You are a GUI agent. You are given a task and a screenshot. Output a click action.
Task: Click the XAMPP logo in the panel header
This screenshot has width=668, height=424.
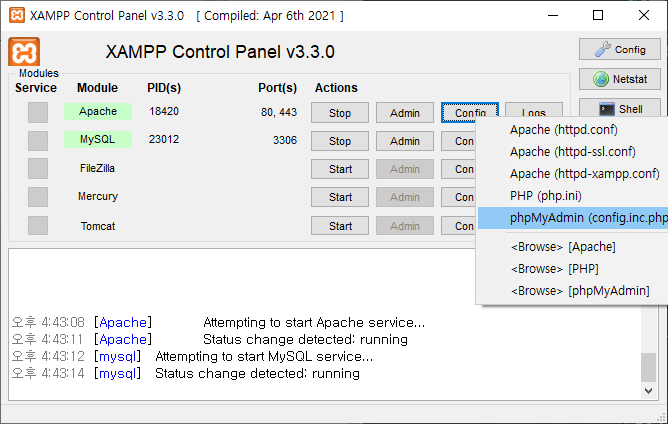24,52
